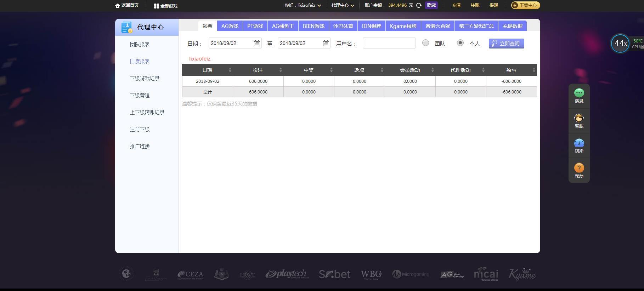Click the Playtech partner logo
This screenshot has width=644, height=291.
tap(287, 274)
